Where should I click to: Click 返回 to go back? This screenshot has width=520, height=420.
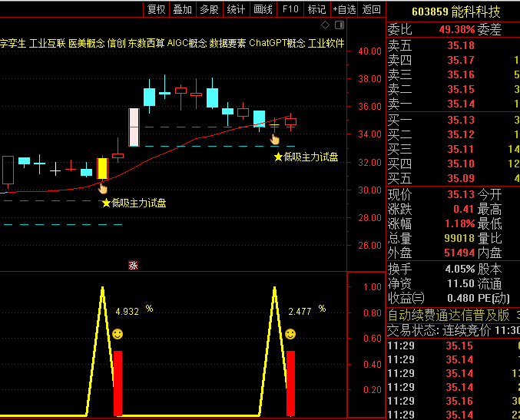[372, 9]
